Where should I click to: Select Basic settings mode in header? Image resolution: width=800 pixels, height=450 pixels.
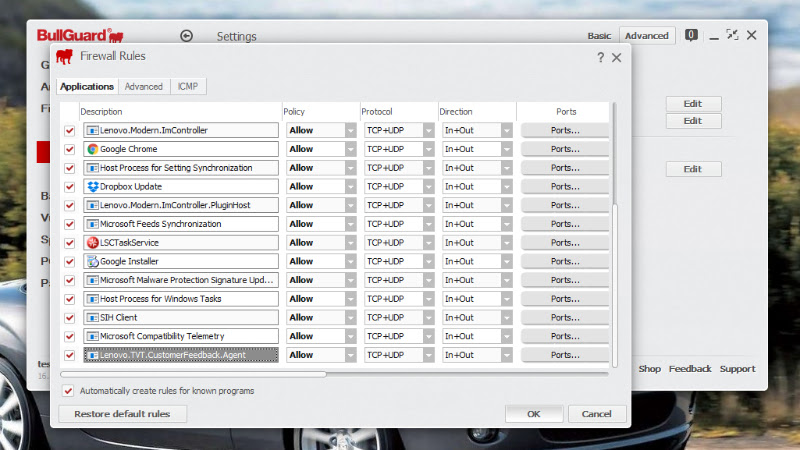[599, 36]
